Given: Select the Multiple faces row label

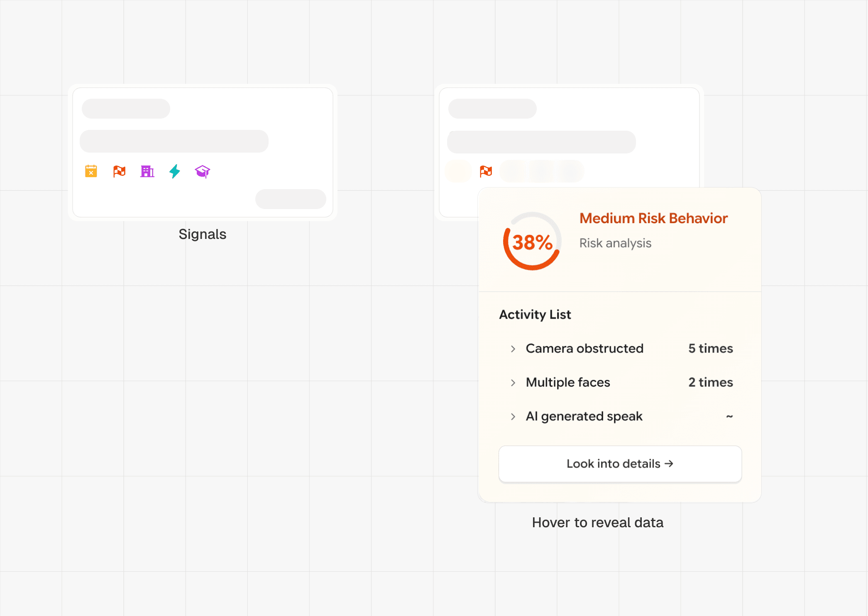Looking at the screenshot, I should [568, 382].
